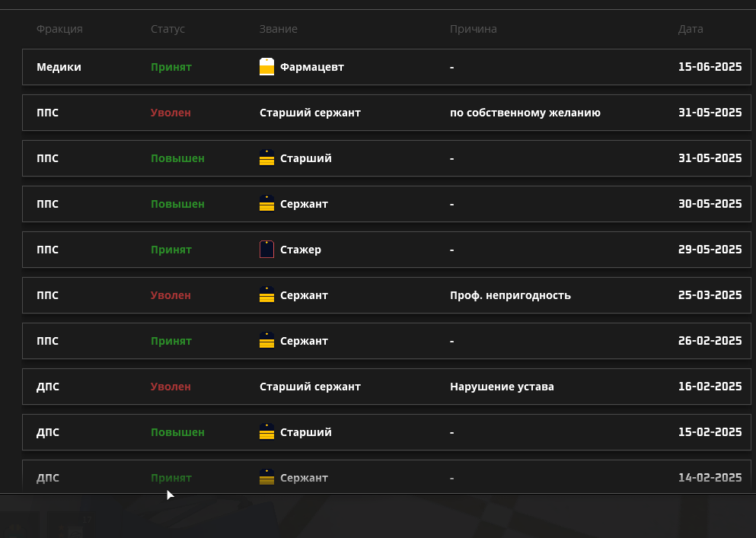
Task: Click the Статус column header
Action: [167, 29]
